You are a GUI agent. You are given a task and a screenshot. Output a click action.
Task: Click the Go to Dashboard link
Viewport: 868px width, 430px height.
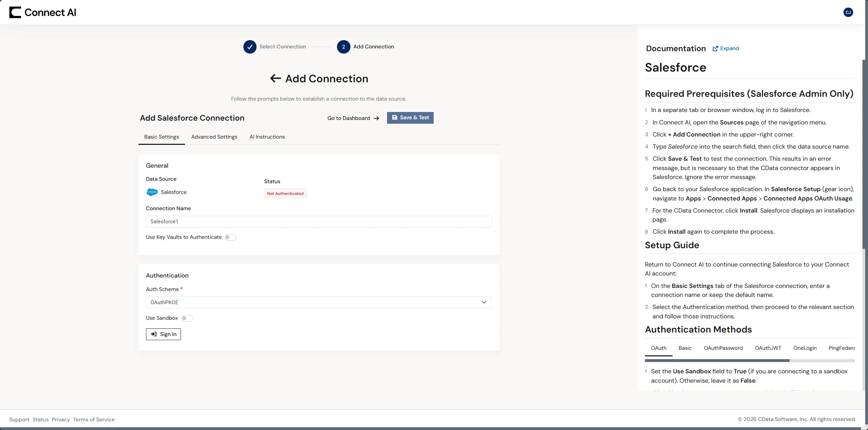353,118
